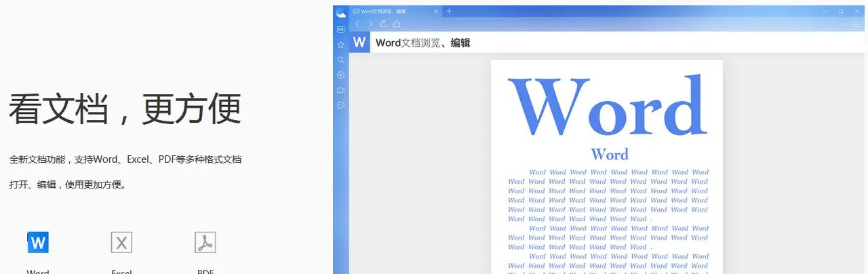868x274 pixels.
Task: Go forward with the browser forward arrow
Action: [x=370, y=24]
